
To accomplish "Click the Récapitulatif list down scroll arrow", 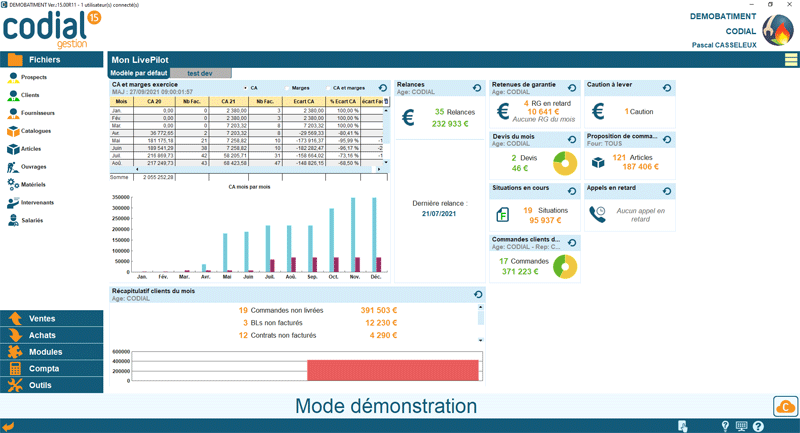I will tap(481, 340).
